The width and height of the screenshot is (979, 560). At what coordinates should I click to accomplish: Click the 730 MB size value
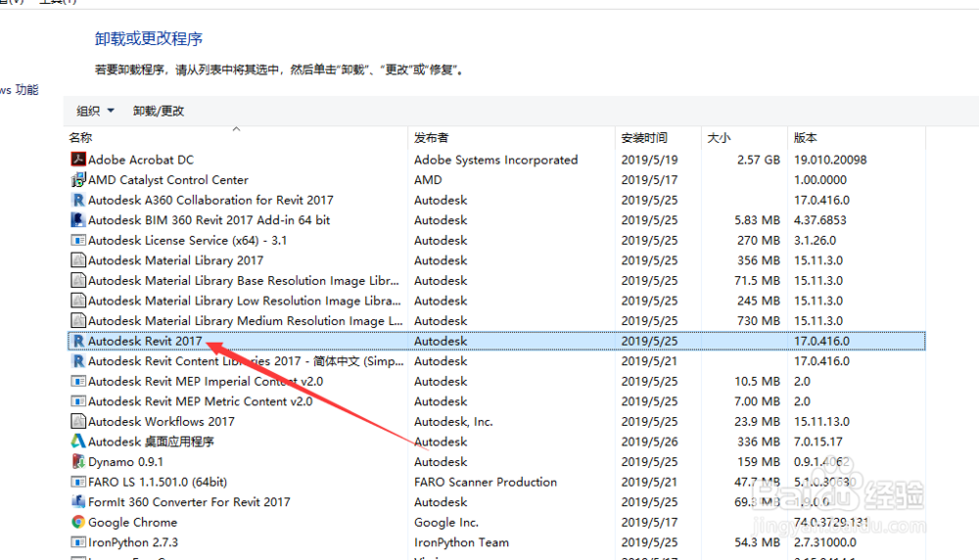(758, 320)
